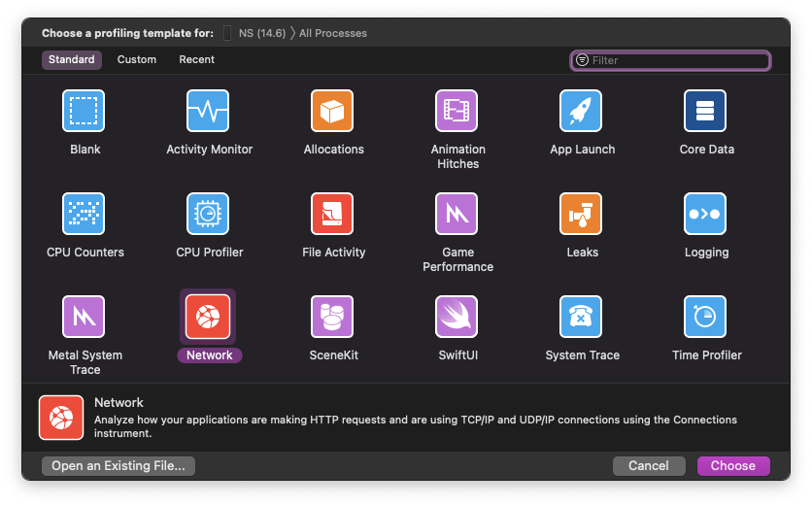The image size is (812, 506).
Task: Select the System Trace phone icon
Action: point(581,317)
